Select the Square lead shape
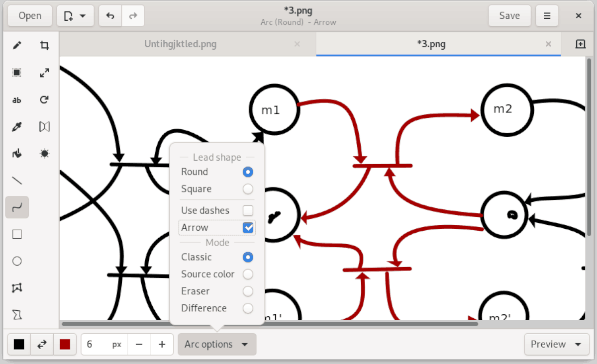 (248, 189)
